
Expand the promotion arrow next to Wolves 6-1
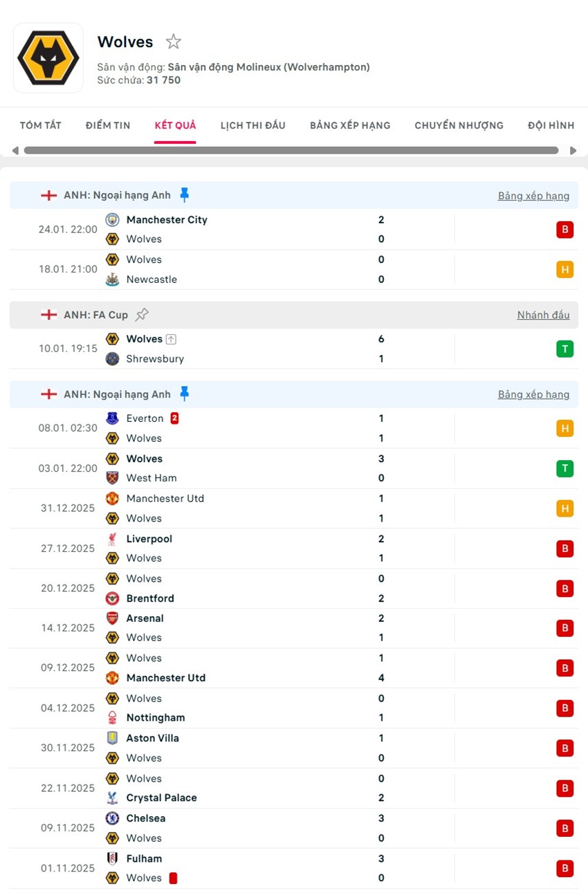172,339
